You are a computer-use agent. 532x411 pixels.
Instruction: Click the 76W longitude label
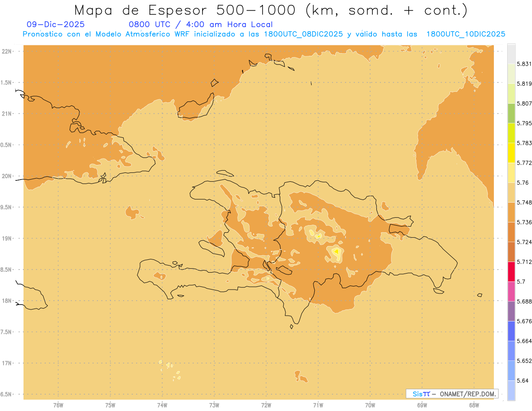click(x=58, y=405)
